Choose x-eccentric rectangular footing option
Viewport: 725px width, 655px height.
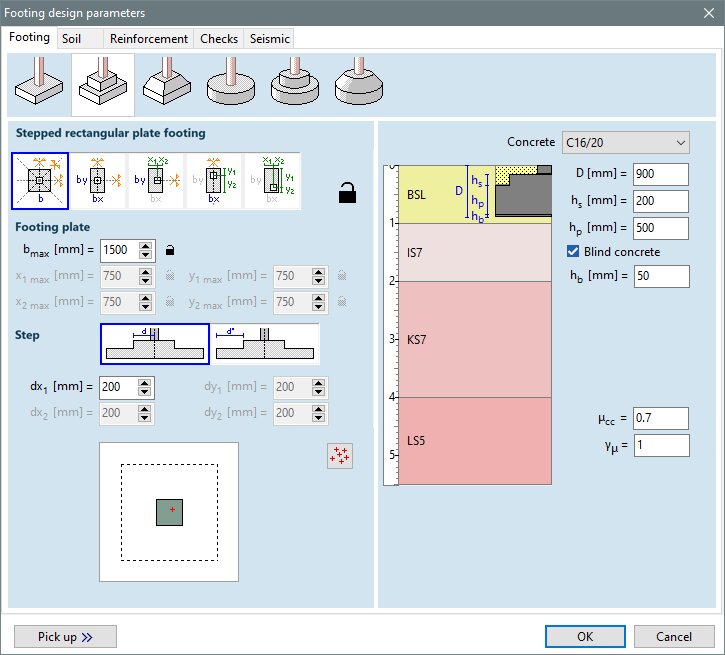tap(156, 181)
